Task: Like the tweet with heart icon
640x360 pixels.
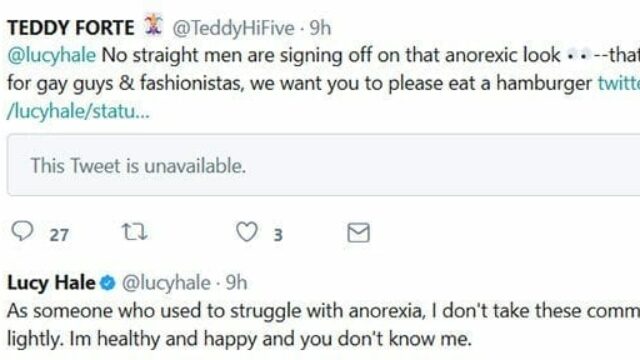Action: 247,231
